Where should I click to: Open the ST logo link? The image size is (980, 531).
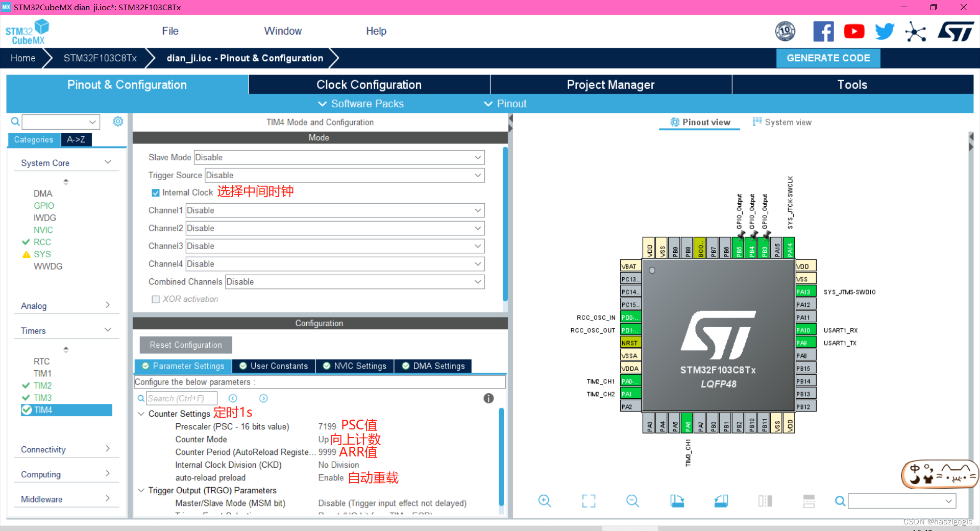[x=956, y=32]
